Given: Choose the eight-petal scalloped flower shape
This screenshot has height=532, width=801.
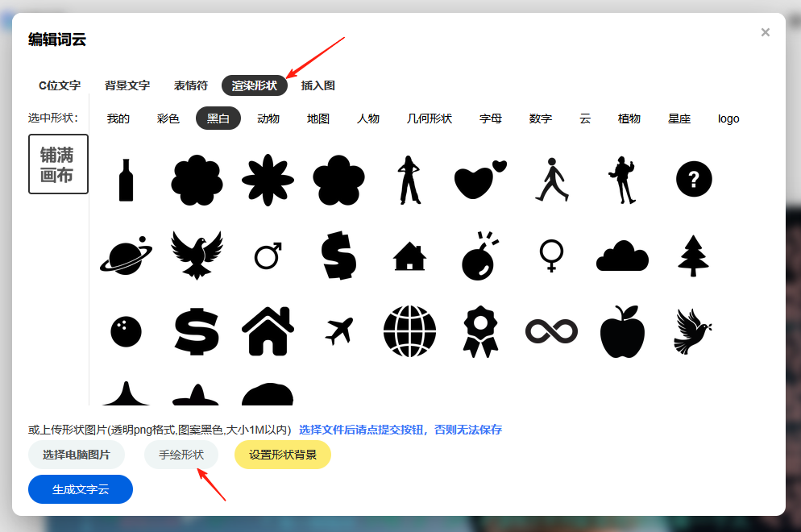Looking at the screenshot, I should pos(197,180).
